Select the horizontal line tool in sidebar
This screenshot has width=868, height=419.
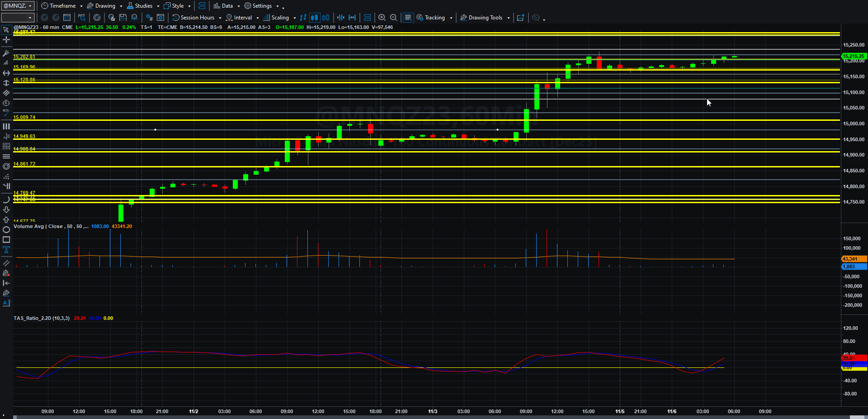pos(6,73)
